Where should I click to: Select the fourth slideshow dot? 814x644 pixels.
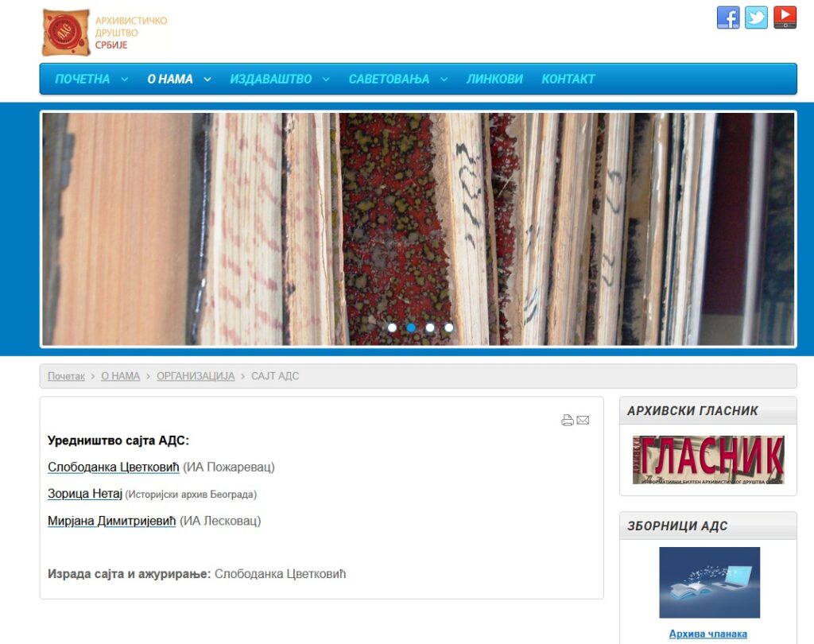click(x=449, y=328)
